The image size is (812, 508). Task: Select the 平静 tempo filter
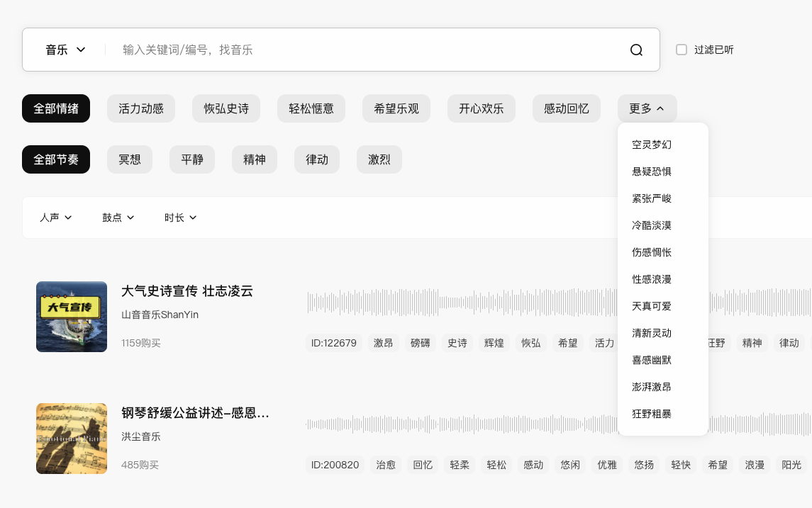tap(192, 159)
